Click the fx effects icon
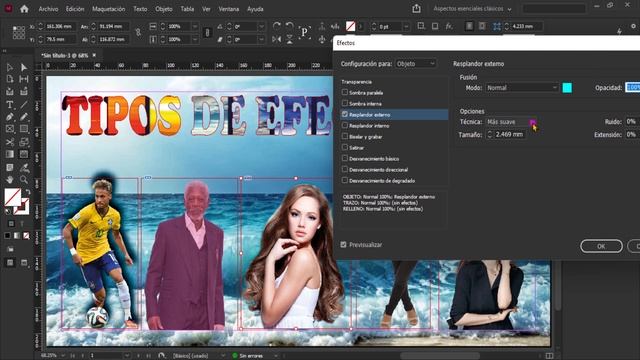This screenshot has width=640, height=360. [x=449, y=26]
